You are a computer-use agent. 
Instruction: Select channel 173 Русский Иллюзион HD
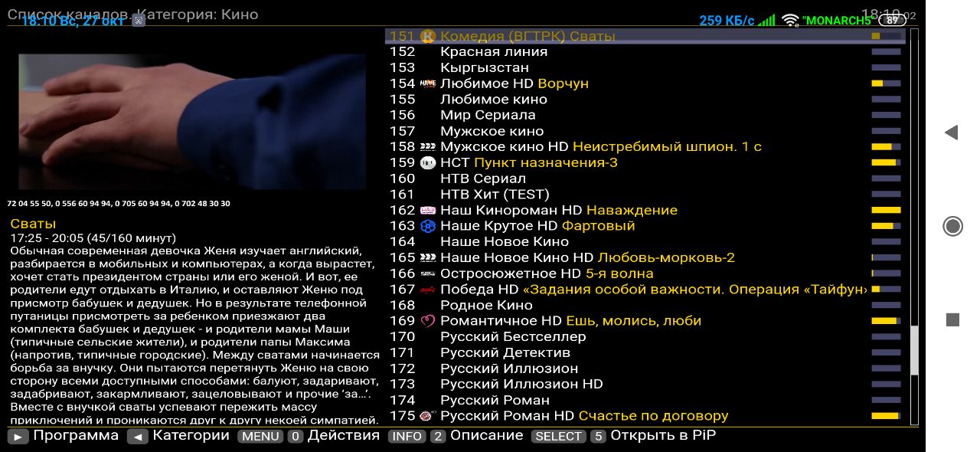645,385
